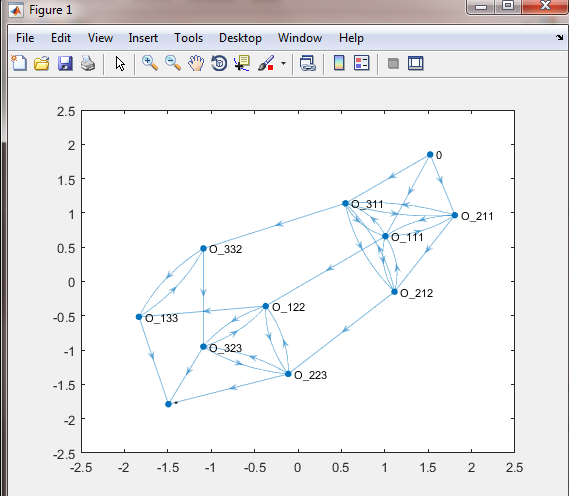The width and height of the screenshot is (569, 496).
Task: Click the graph node O_212
Action: pos(394,292)
